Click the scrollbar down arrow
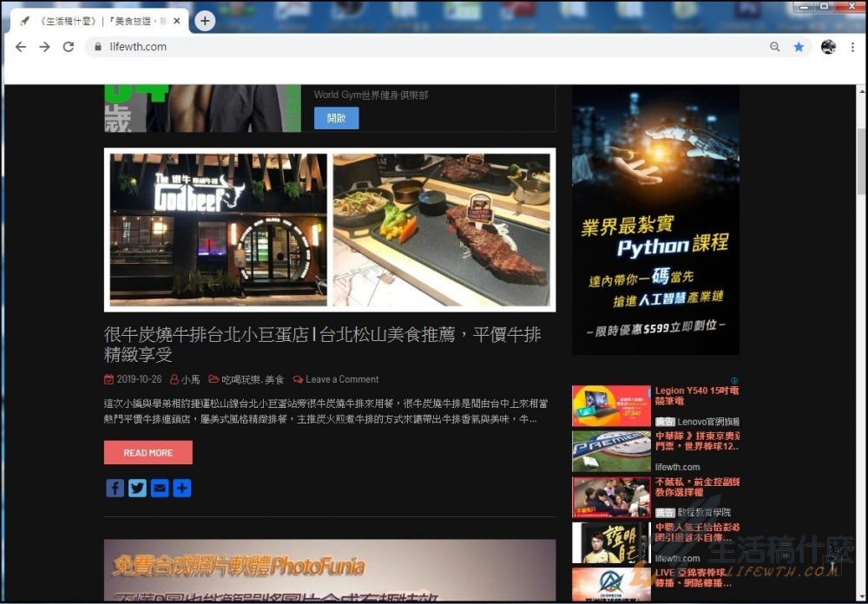Image resolution: width=868 pixels, height=604 pixels. (x=862, y=597)
